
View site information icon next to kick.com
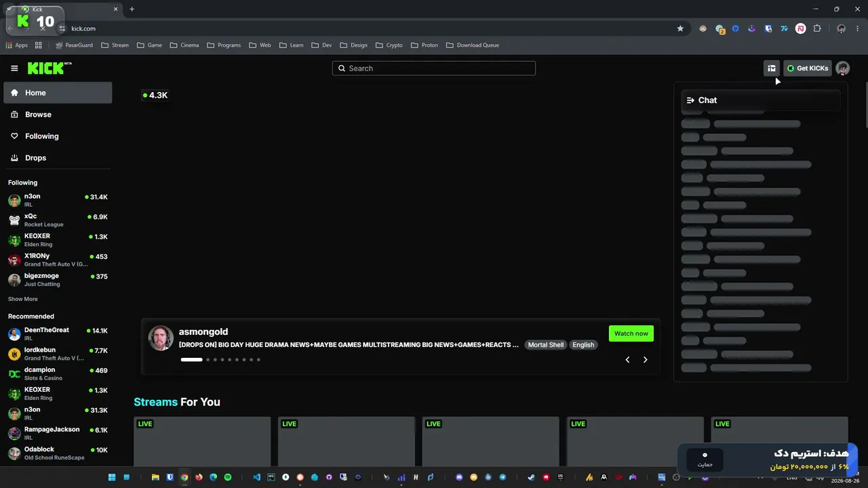[62, 28]
